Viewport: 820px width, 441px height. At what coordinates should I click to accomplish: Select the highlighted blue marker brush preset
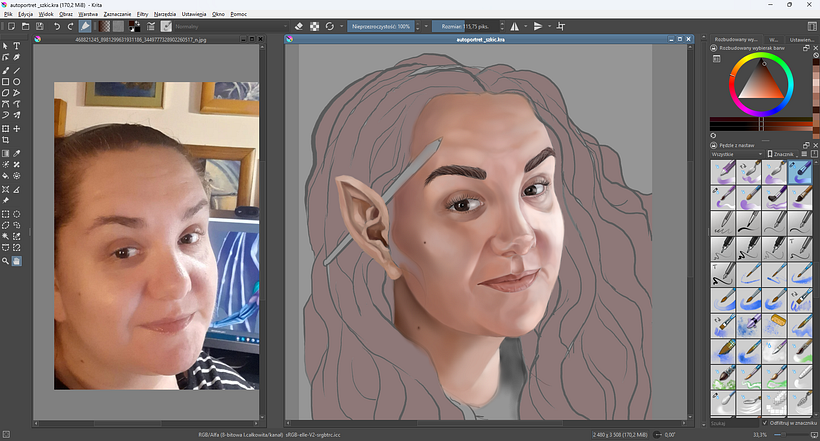pyautogui.click(x=800, y=172)
